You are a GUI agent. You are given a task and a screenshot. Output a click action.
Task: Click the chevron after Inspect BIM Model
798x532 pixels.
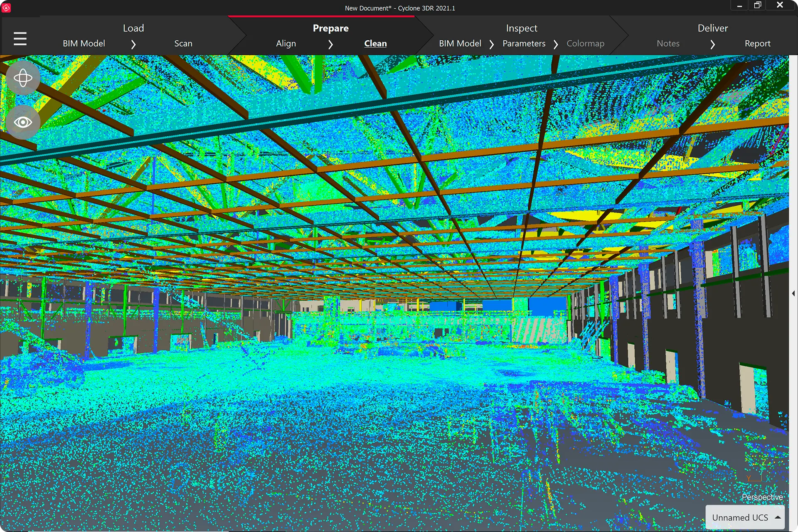coord(492,44)
